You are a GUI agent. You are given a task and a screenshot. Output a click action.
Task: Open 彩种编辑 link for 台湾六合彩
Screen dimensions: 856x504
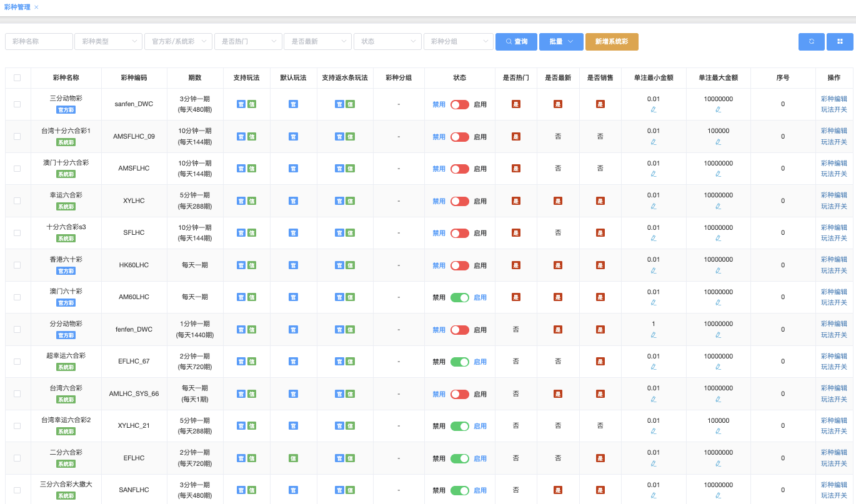click(834, 388)
